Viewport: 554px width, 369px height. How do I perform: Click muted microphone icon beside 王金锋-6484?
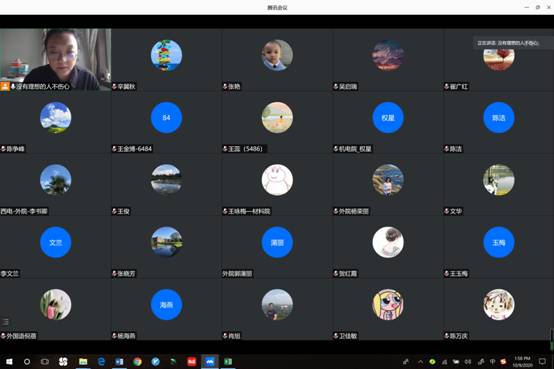(114, 149)
